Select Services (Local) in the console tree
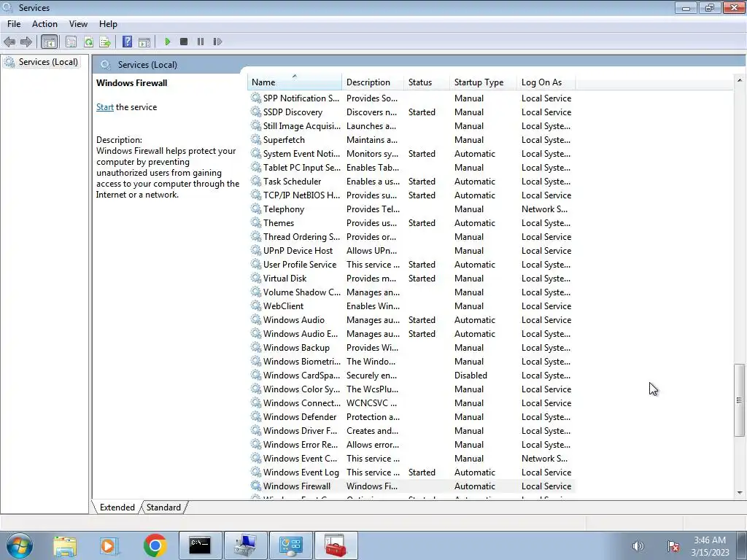 click(x=42, y=62)
